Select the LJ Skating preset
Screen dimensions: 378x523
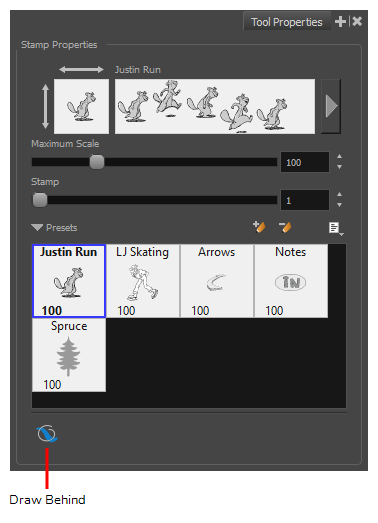point(143,281)
